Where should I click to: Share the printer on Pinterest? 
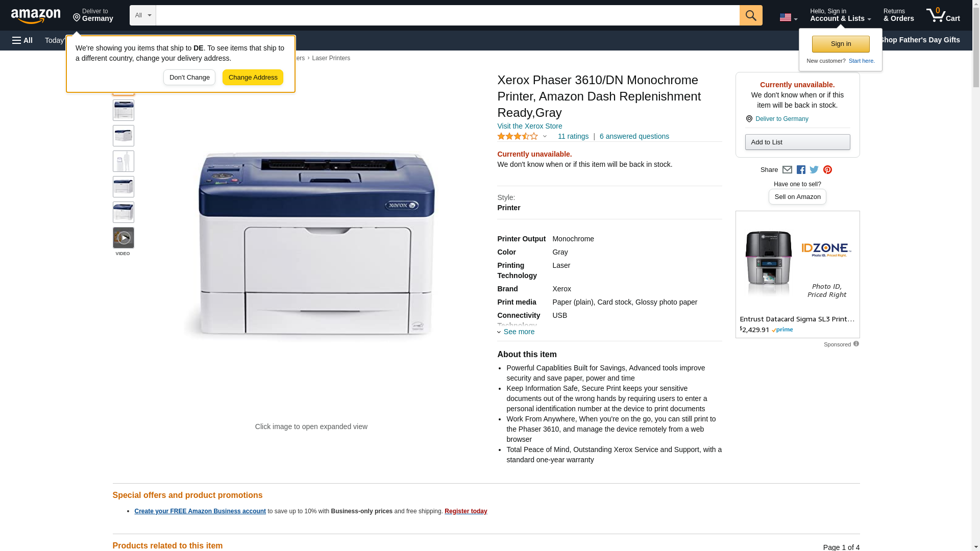pos(827,170)
